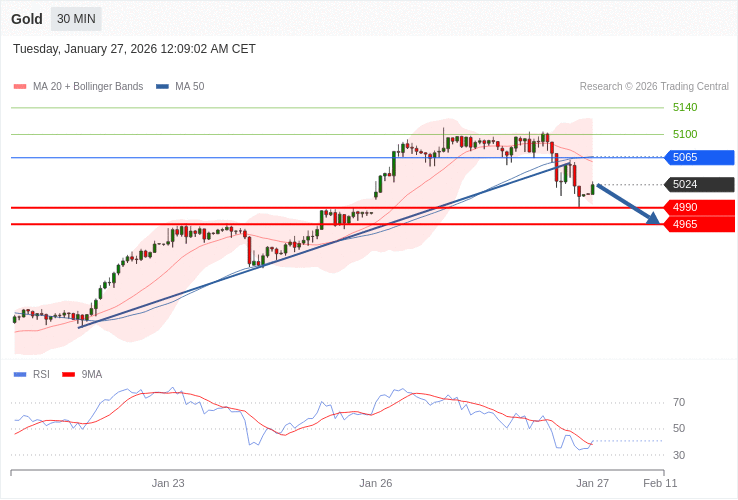Click the green 5100 resistance label
Image resolution: width=738 pixels, height=500 pixels.
point(685,134)
